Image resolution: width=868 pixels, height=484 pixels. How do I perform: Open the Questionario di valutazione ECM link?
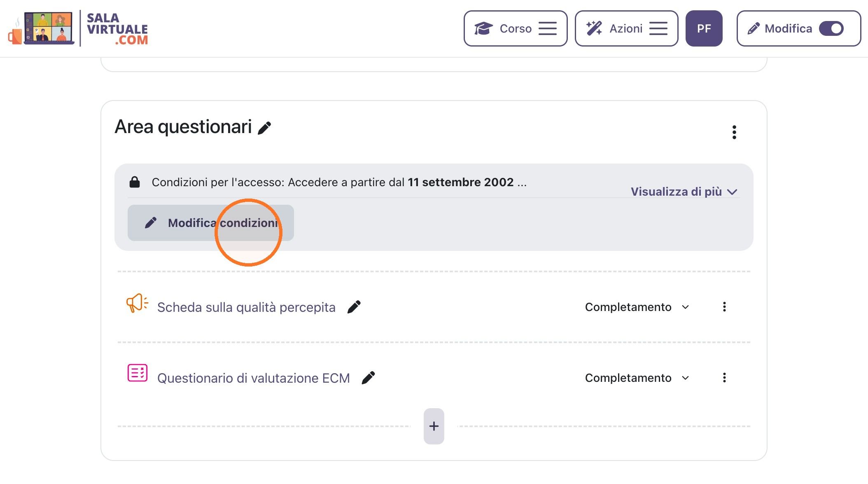tap(254, 378)
